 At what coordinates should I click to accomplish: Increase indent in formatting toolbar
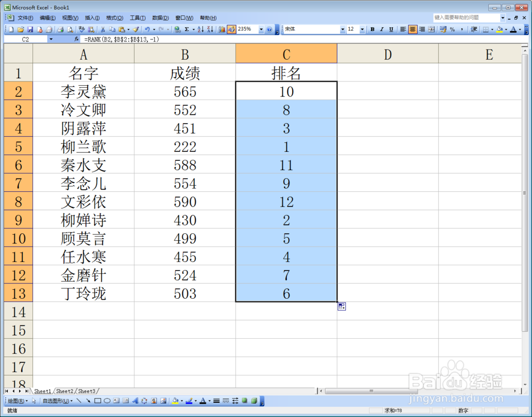tap(474, 29)
